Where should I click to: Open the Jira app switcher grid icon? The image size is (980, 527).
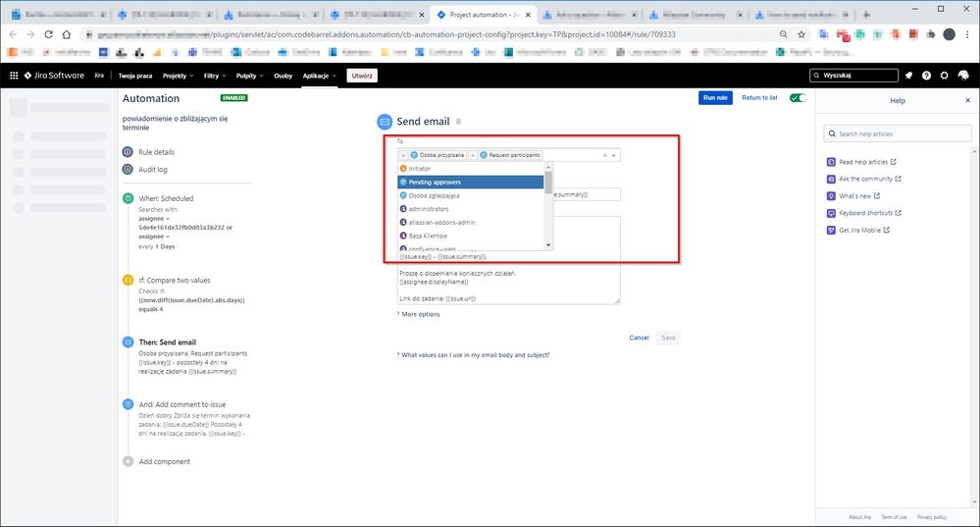pyautogui.click(x=14, y=76)
